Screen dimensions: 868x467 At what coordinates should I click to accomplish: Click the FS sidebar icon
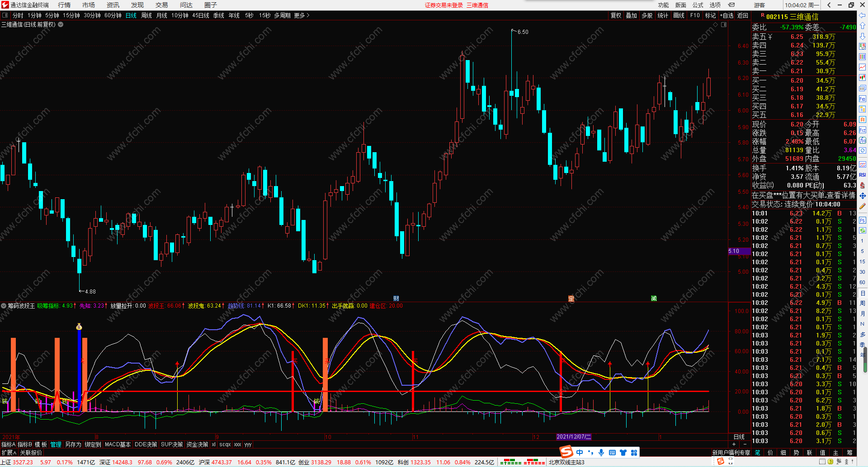coord(863,220)
